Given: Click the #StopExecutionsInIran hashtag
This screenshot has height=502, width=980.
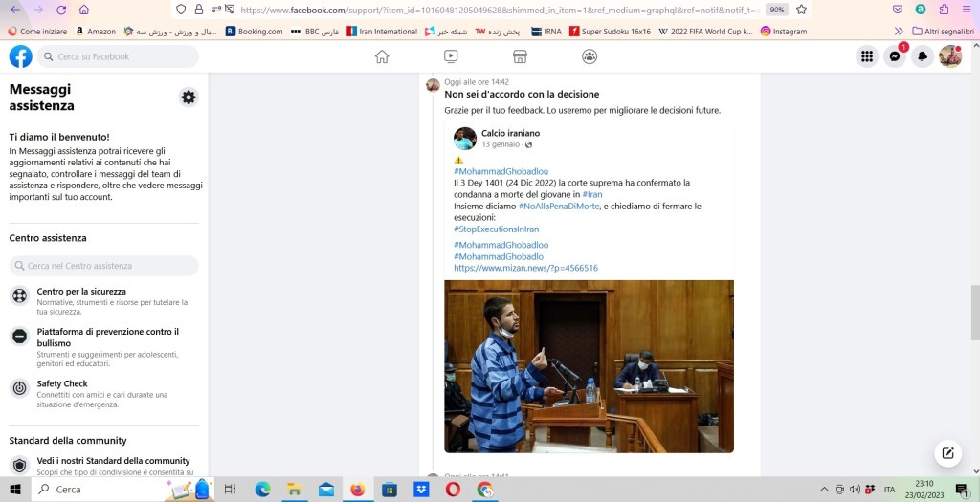Looking at the screenshot, I should (496, 229).
